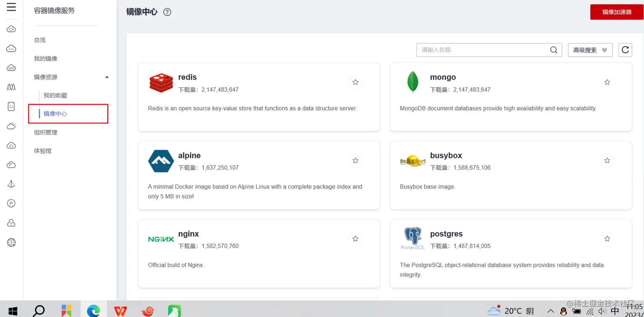
Task: Click the red 镜像加速器 button
Action: [617, 12]
